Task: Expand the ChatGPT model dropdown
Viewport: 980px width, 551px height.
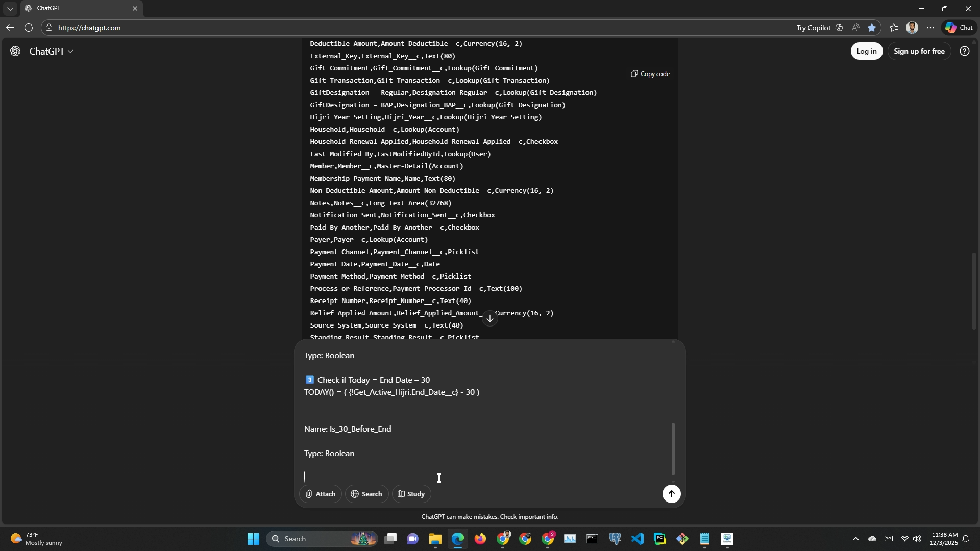Action: tap(51, 51)
